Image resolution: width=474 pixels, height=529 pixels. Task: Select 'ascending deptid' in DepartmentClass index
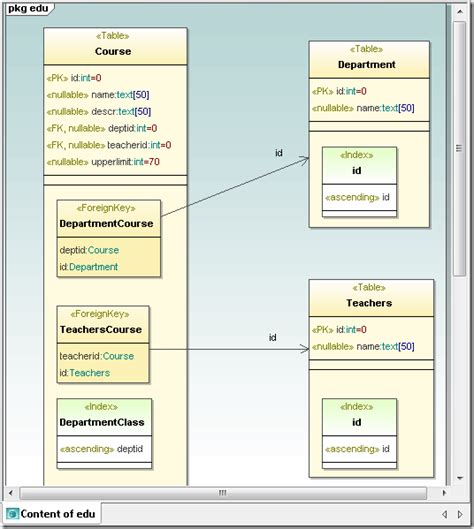click(101, 449)
